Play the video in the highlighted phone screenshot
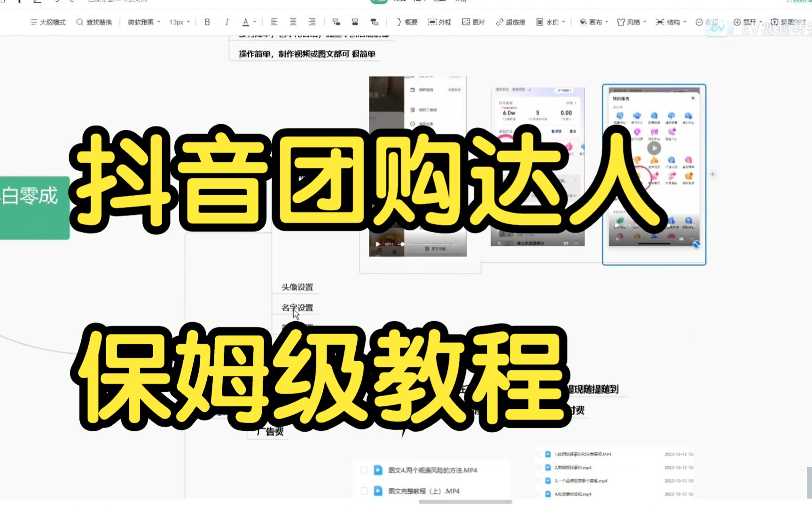 click(654, 148)
